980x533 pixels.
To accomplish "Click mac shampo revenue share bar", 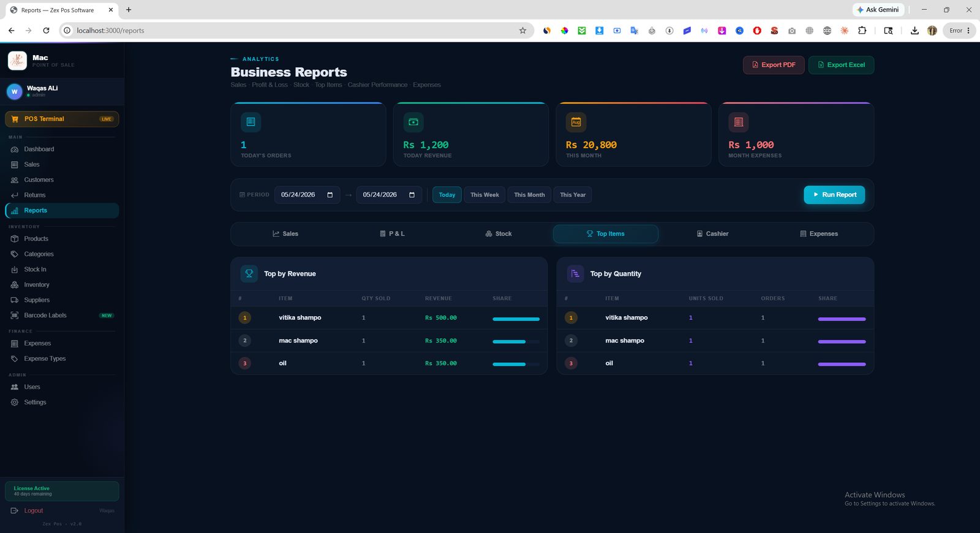I will coord(516,341).
